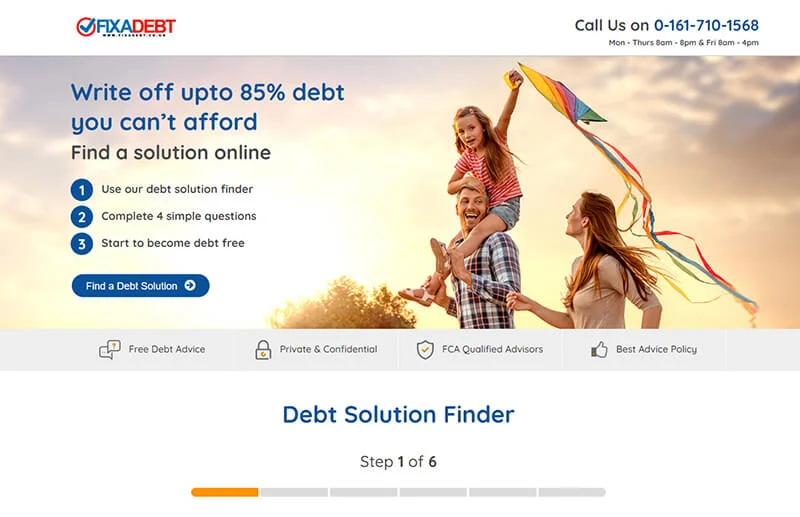The image size is (800, 517).
Task: Click the Best Advice Policy text
Action: point(657,349)
